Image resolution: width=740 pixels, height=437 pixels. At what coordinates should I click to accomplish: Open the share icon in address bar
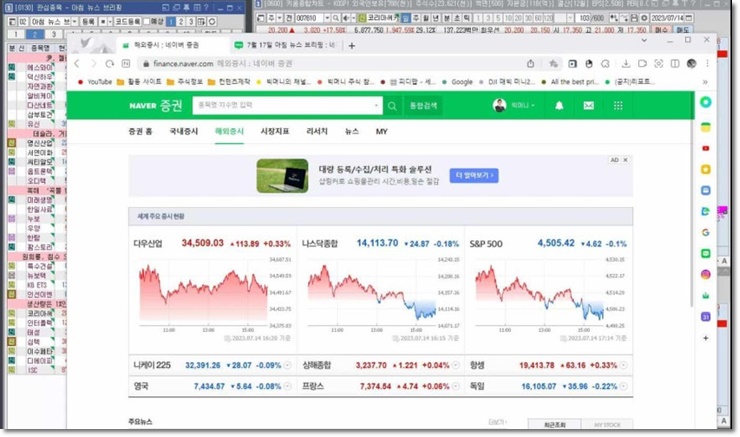pyautogui.click(x=530, y=63)
